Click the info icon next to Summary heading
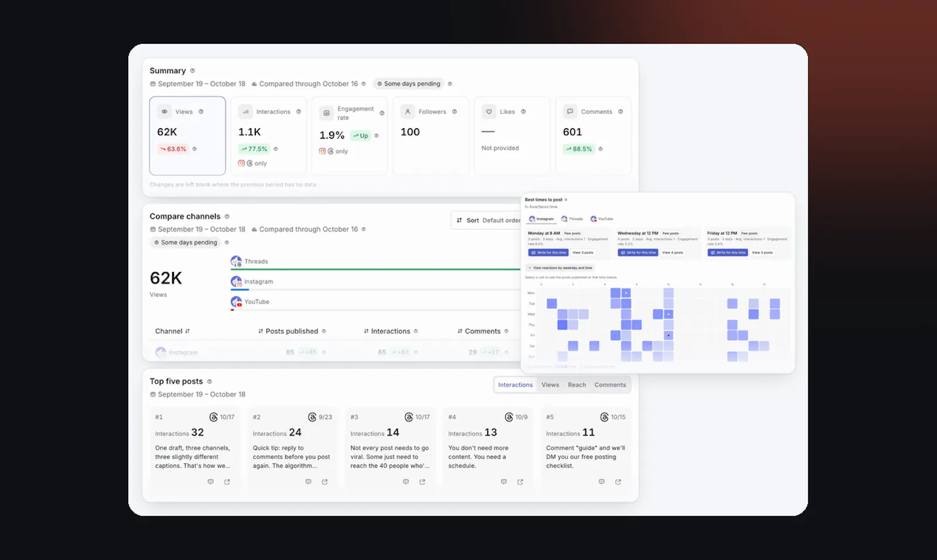Image resolution: width=937 pixels, height=560 pixels. pos(193,71)
